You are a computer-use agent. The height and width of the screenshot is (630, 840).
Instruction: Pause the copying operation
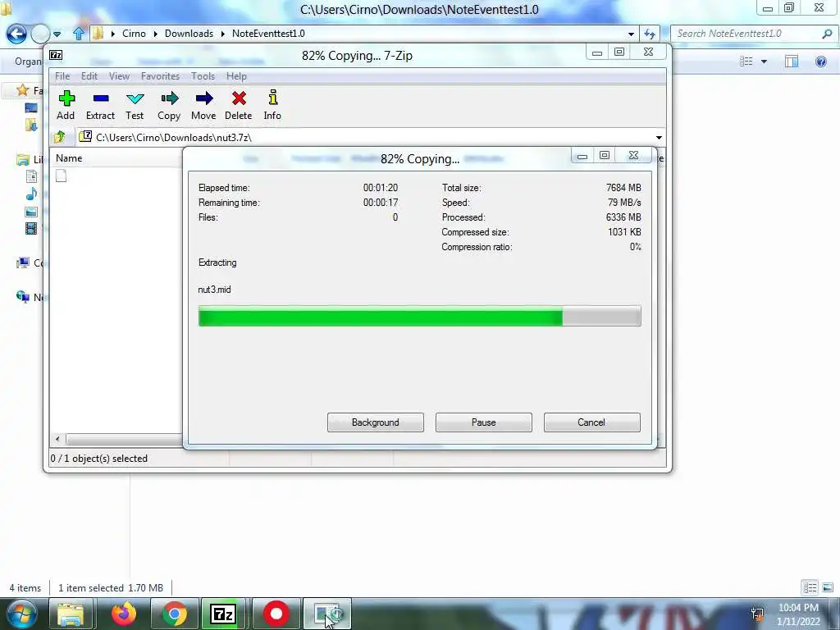484,422
